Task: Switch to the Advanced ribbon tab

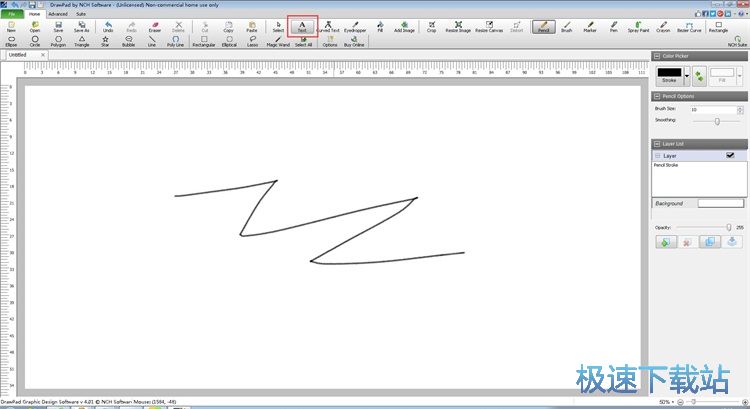Action: tap(58, 14)
